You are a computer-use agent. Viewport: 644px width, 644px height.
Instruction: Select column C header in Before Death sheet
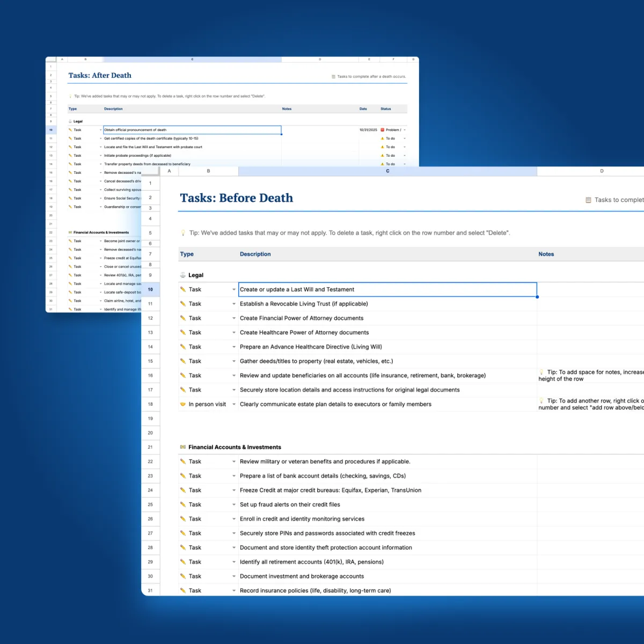(x=387, y=171)
